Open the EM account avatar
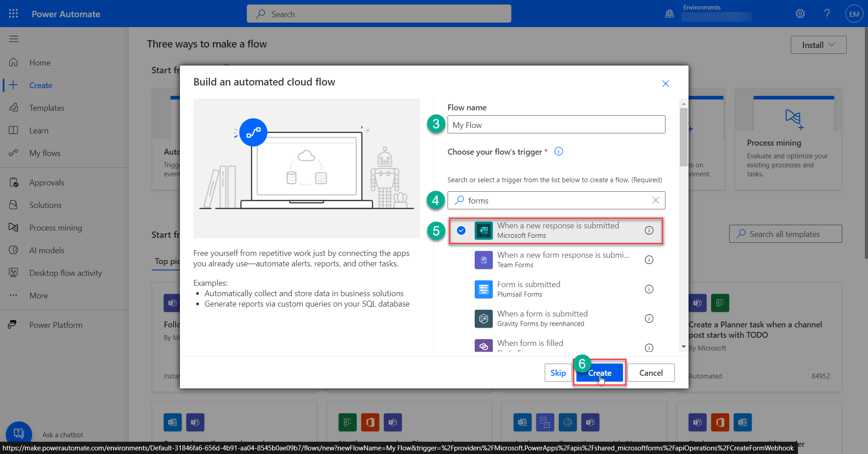The image size is (868, 454). pos(854,14)
